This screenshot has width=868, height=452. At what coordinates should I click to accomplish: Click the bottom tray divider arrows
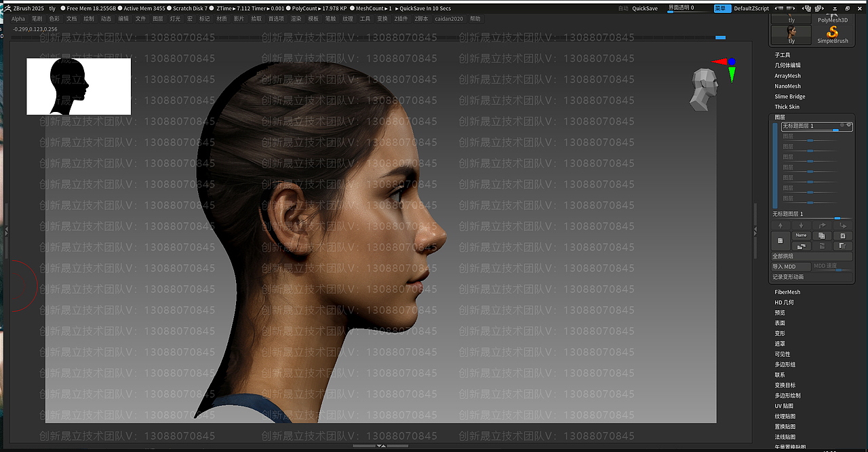click(x=381, y=446)
